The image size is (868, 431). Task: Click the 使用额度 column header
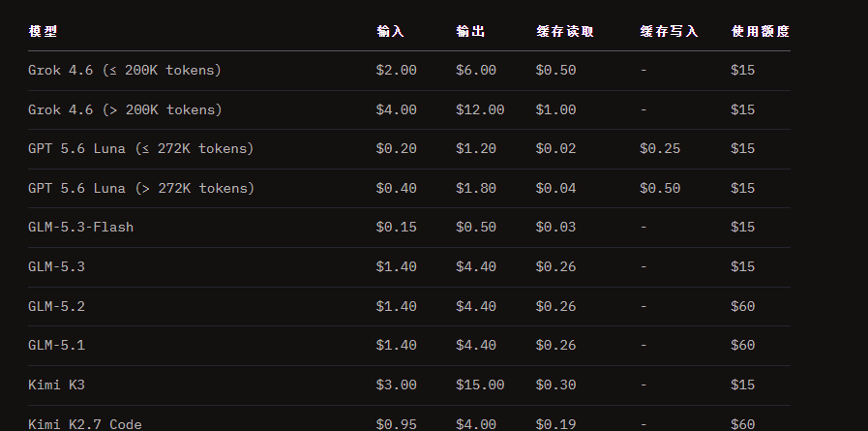point(760,32)
